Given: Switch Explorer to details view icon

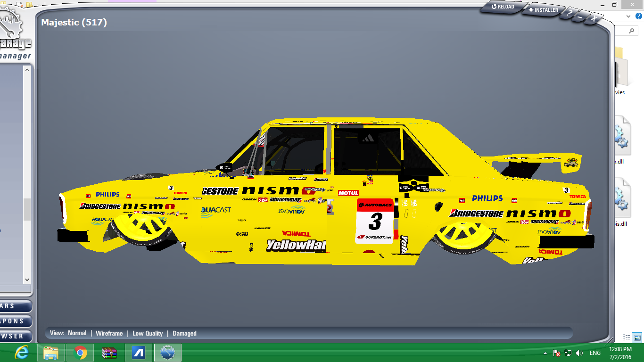Looking at the screenshot, I should 627,337.
